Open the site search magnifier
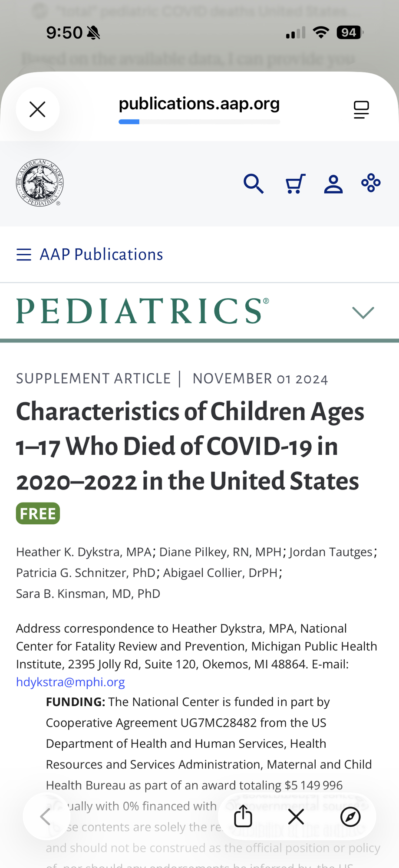 (254, 184)
